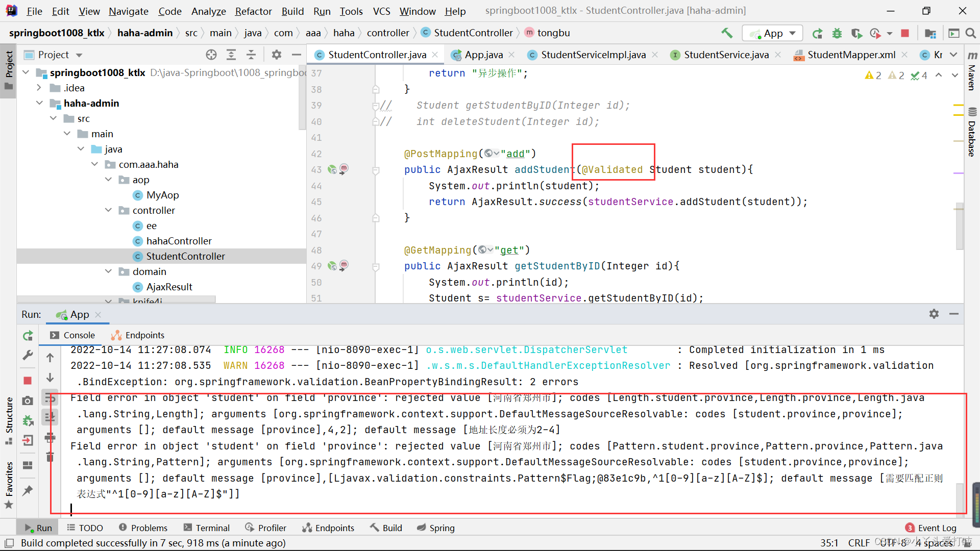Click the wrench icon in the Run sidebar
Viewport: 980px width, 551px height.
[28, 356]
